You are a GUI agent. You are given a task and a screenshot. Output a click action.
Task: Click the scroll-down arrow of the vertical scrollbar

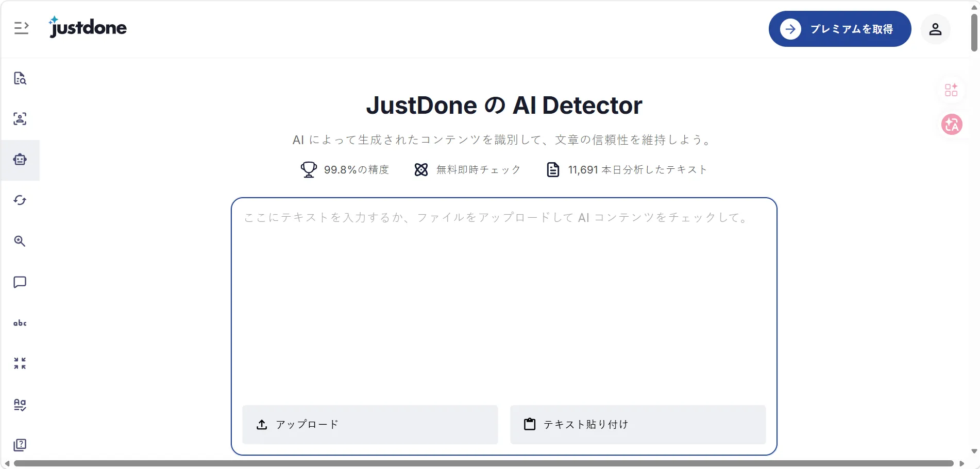[974, 451]
